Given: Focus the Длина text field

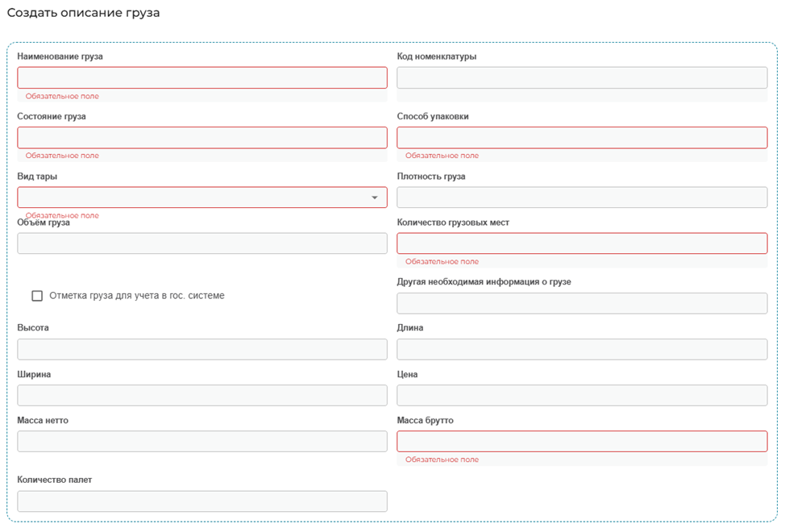Looking at the screenshot, I should (x=581, y=349).
